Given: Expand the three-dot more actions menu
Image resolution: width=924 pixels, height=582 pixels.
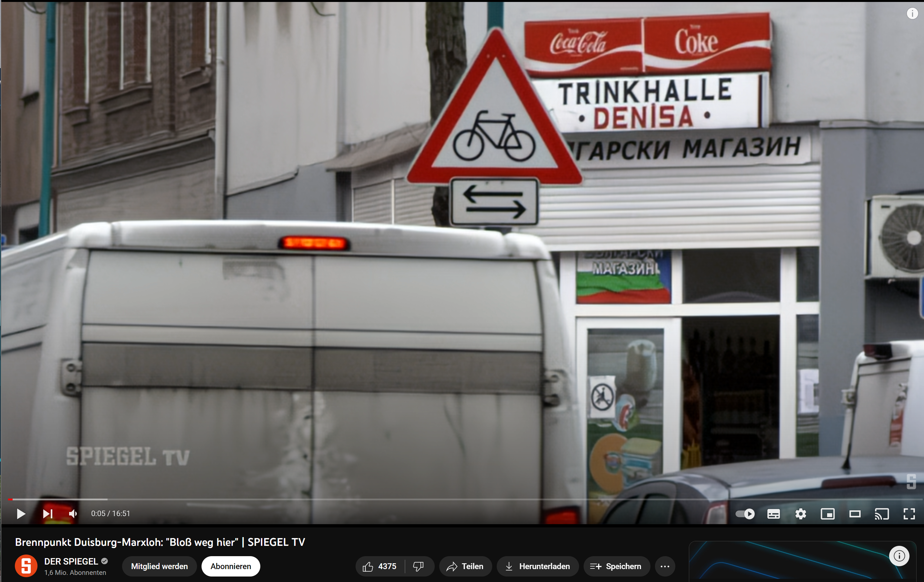Looking at the screenshot, I should coord(665,566).
